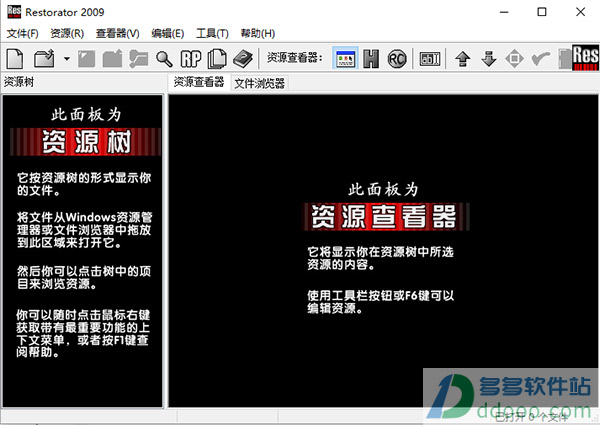Open the 文件(F) menu

tap(23, 33)
